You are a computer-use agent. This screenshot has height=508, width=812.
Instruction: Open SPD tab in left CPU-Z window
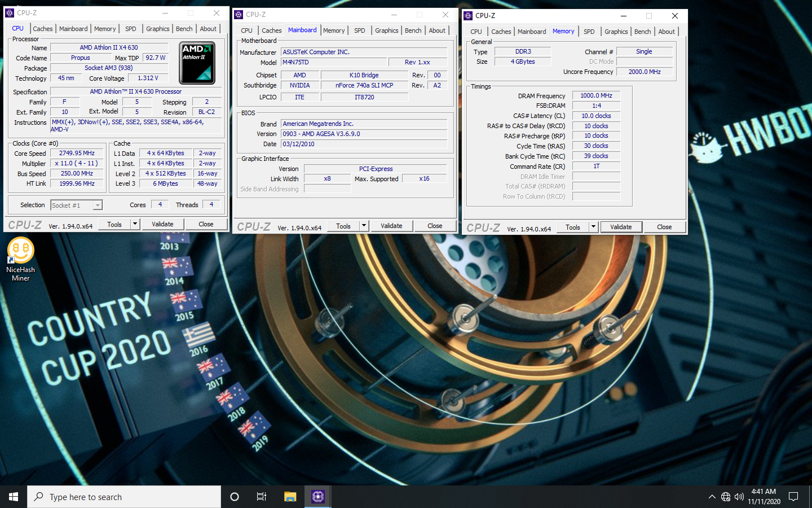tap(131, 29)
